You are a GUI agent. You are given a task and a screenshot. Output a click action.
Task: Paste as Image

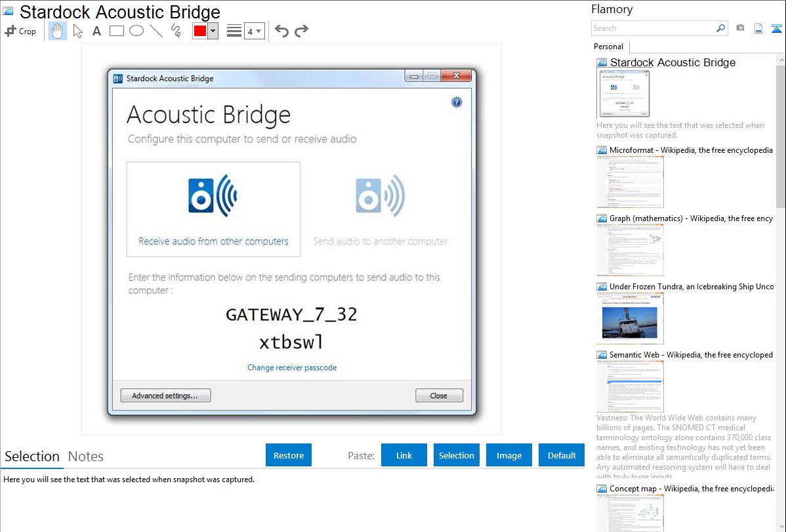(x=508, y=455)
